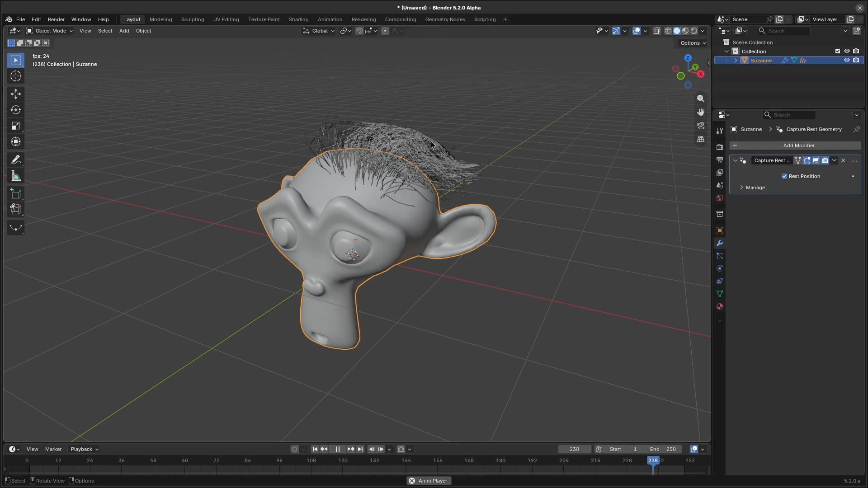Jump to next keyframe
The width and height of the screenshot is (868, 488).
(x=350, y=449)
